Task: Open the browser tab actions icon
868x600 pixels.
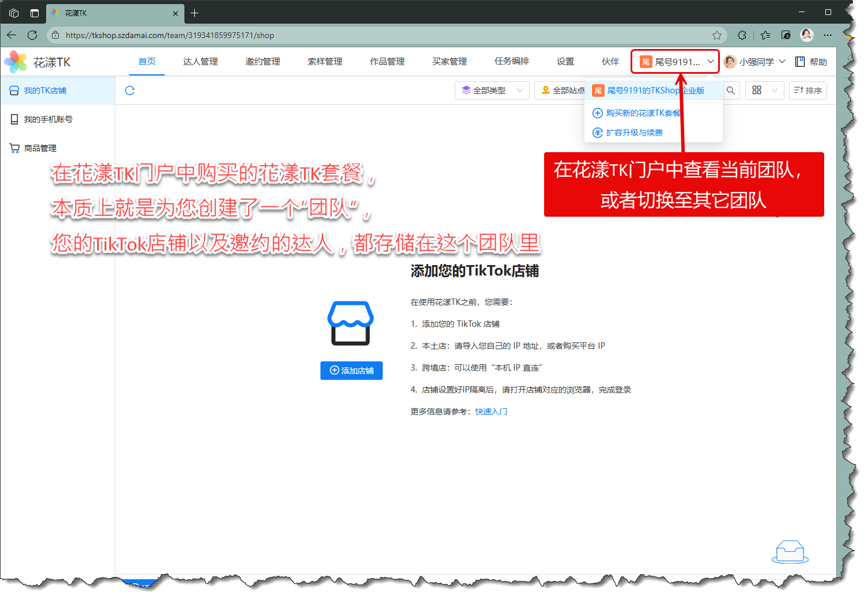Action: click(35, 13)
